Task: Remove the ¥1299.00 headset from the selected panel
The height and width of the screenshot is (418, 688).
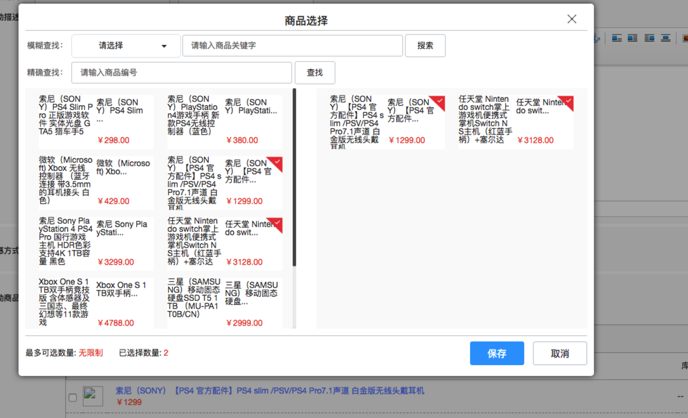Action: tap(387, 121)
